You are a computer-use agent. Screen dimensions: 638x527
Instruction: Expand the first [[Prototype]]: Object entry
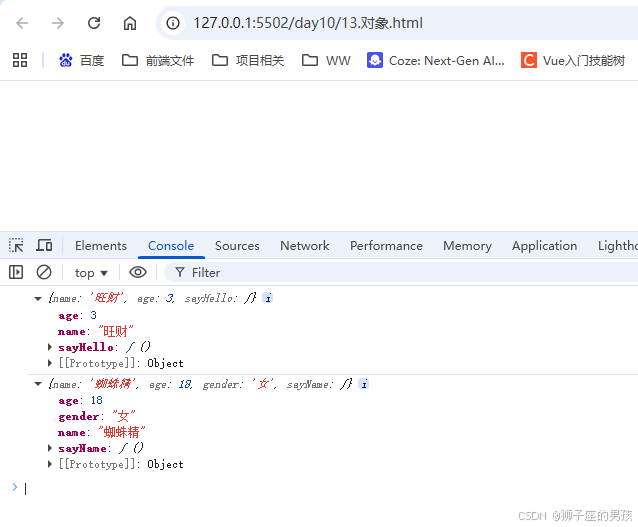pyautogui.click(x=50, y=363)
